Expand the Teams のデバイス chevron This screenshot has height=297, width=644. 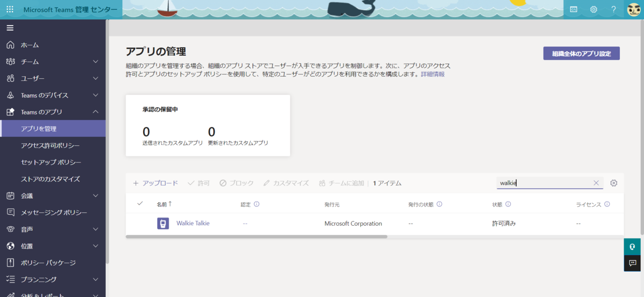pos(96,95)
